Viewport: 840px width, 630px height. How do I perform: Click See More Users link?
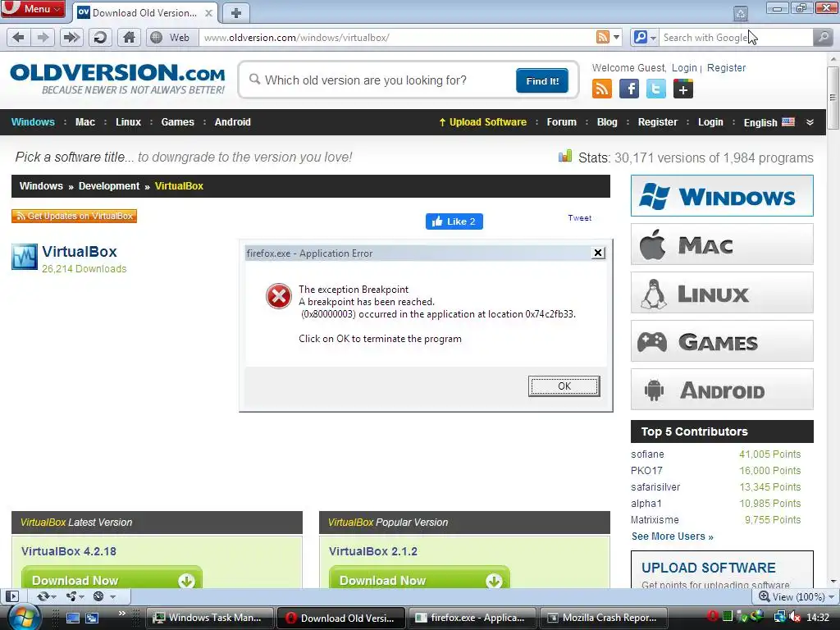pos(673,536)
